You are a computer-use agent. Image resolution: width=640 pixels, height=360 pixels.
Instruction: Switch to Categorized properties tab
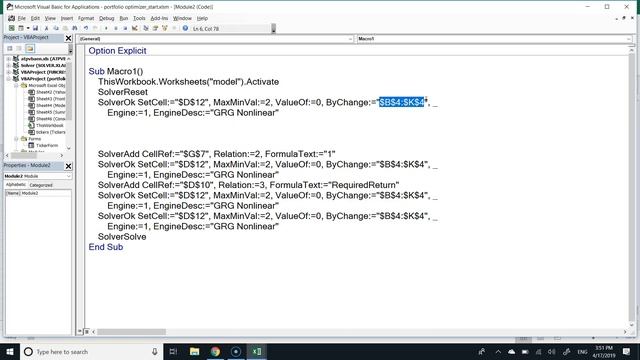point(41,185)
